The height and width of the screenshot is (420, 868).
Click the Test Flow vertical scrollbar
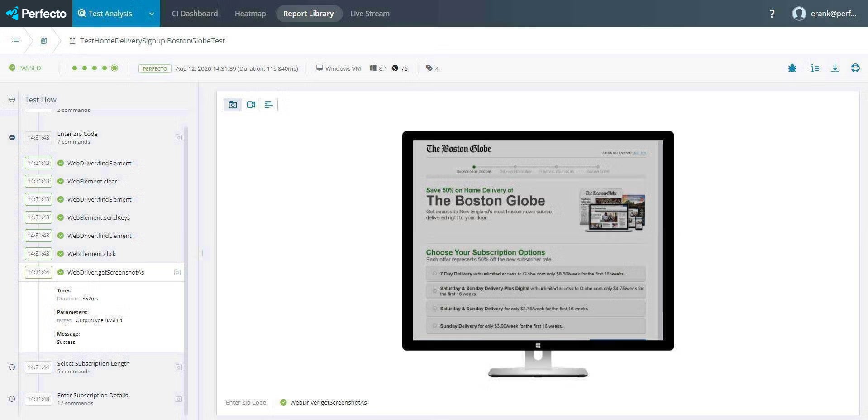click(x=186, y=272)
